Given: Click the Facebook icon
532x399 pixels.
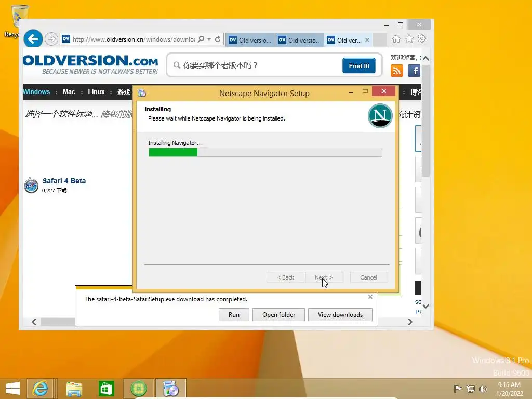Looking at the screenshot, I should [414, 71].
